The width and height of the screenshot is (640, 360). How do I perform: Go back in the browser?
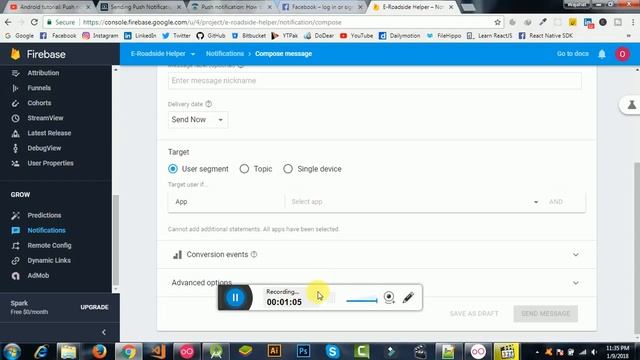[x=9, y=22]
